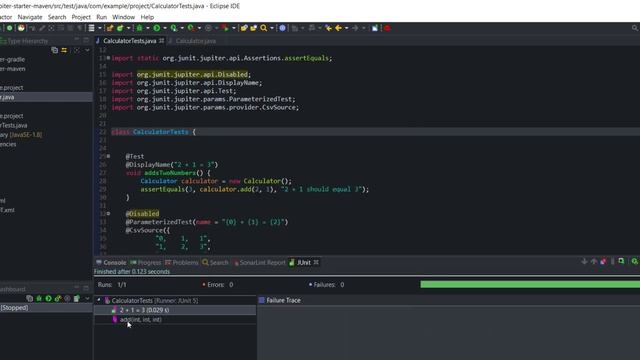Toggle the JUnit Scroll Lock icon
640x360 pixels.
(621, 261)
